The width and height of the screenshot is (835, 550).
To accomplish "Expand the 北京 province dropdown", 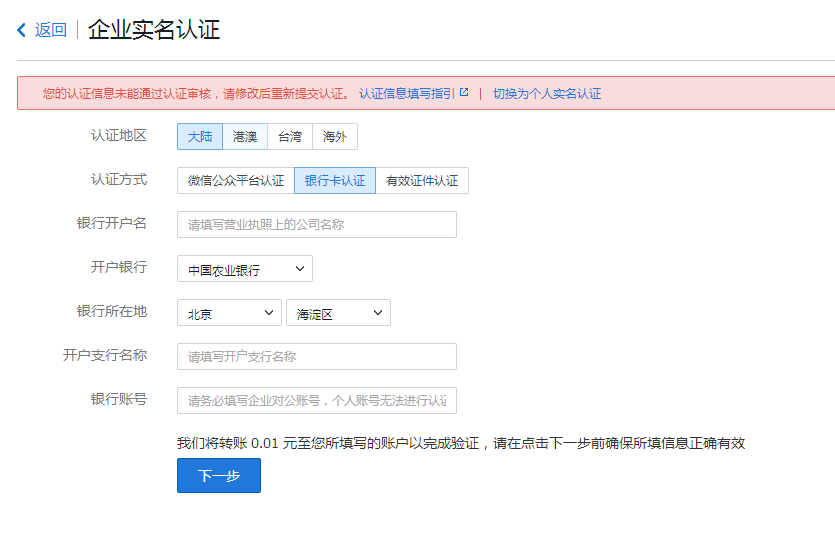I will [229, 313].
